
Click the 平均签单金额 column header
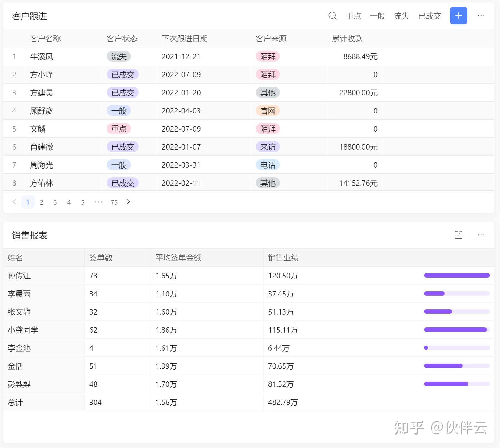click(179, 258)
